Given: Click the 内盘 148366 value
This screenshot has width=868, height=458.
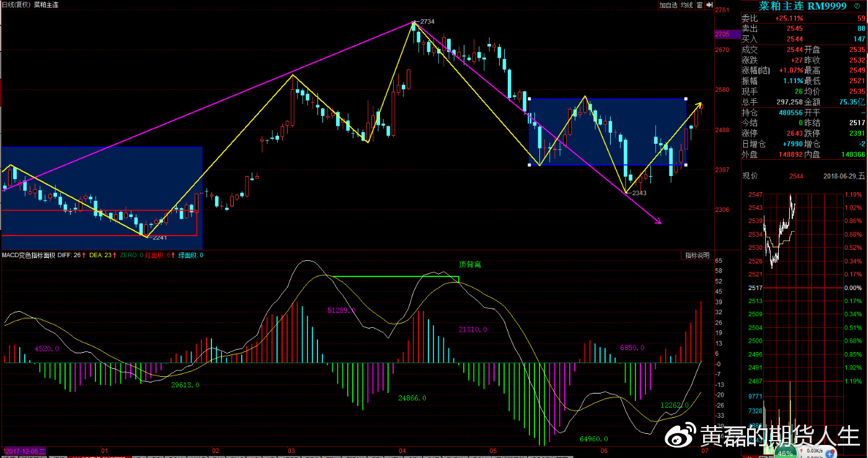Looking at the screenshot, I should pos(853,155).
